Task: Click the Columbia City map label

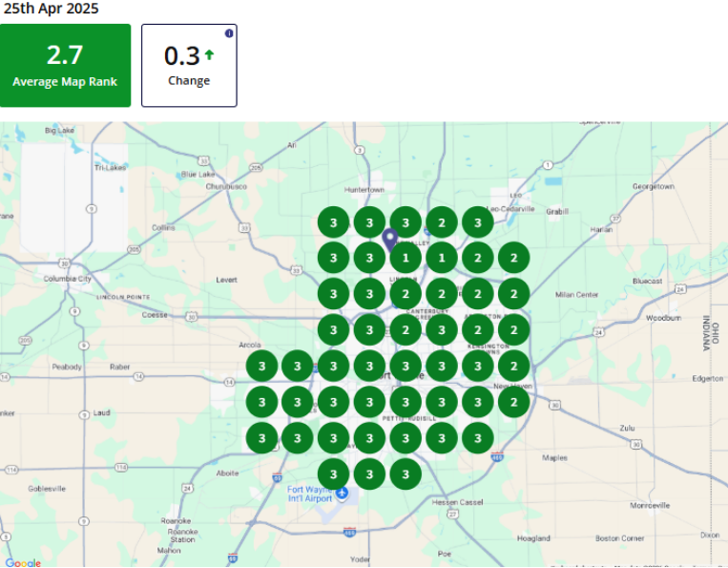Action: click(x=68, y=279)
